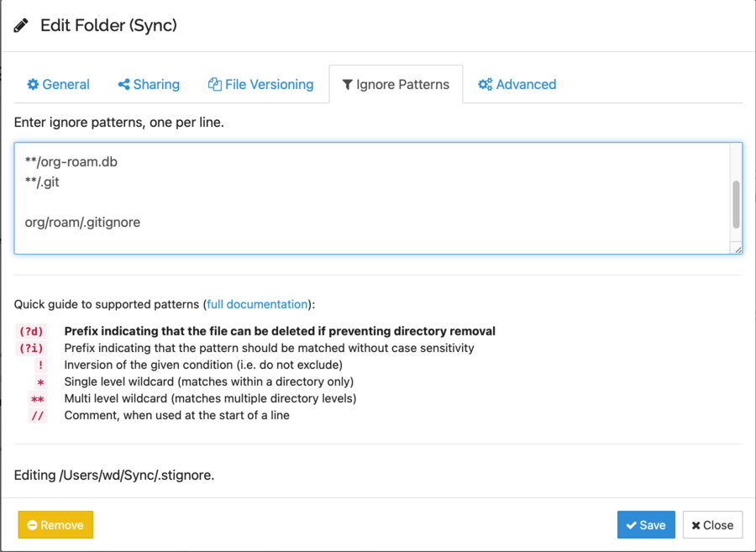This screenshot has width=756, height=552.
Task: Open the Advanced tab label
Action: [x=526, y=85]
